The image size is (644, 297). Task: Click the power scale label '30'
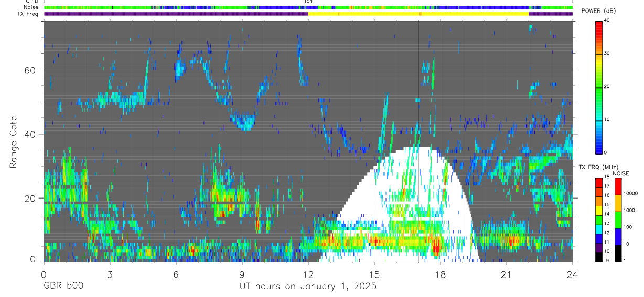pos(607,54)
